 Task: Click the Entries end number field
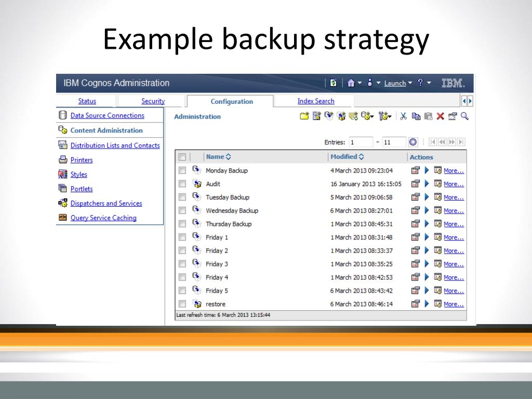pyautogui.click(x=394, y=142)
